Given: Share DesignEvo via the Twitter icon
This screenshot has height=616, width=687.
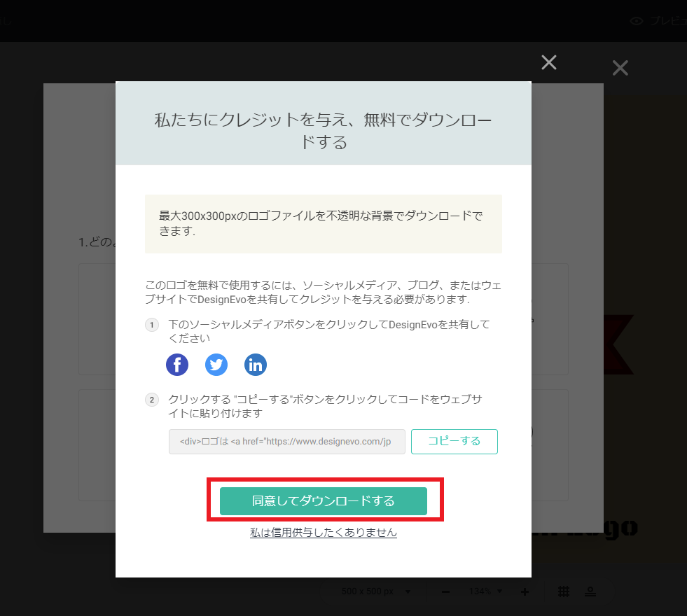Looking at the screenshot, I should coord(216,365).
